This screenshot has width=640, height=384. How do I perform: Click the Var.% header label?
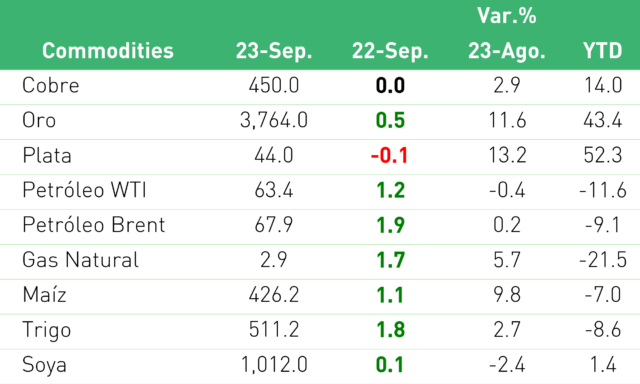507,16
